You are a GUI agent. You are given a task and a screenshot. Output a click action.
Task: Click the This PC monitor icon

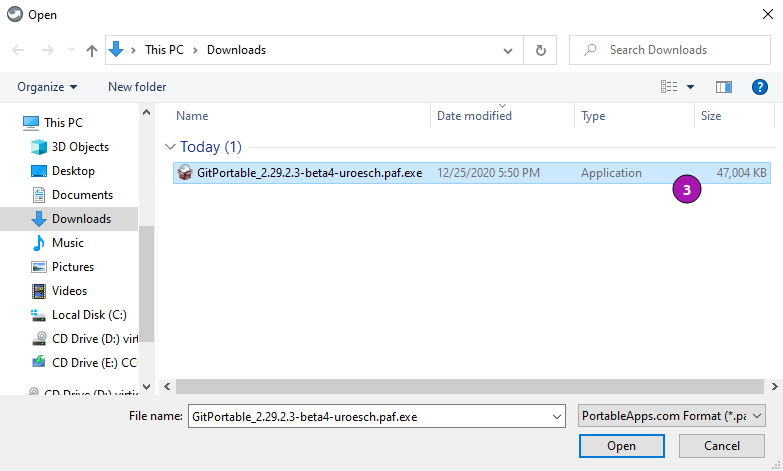pos(31,123)
